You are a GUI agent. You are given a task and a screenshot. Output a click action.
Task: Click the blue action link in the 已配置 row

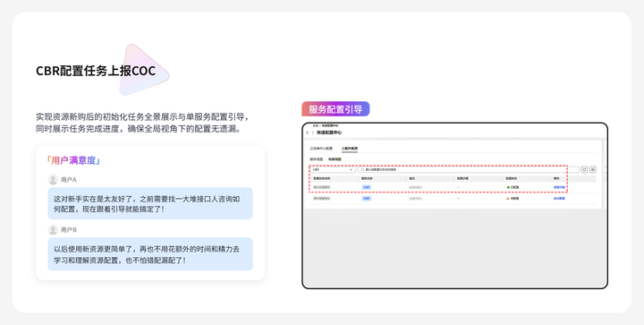(x=559, y=187)
